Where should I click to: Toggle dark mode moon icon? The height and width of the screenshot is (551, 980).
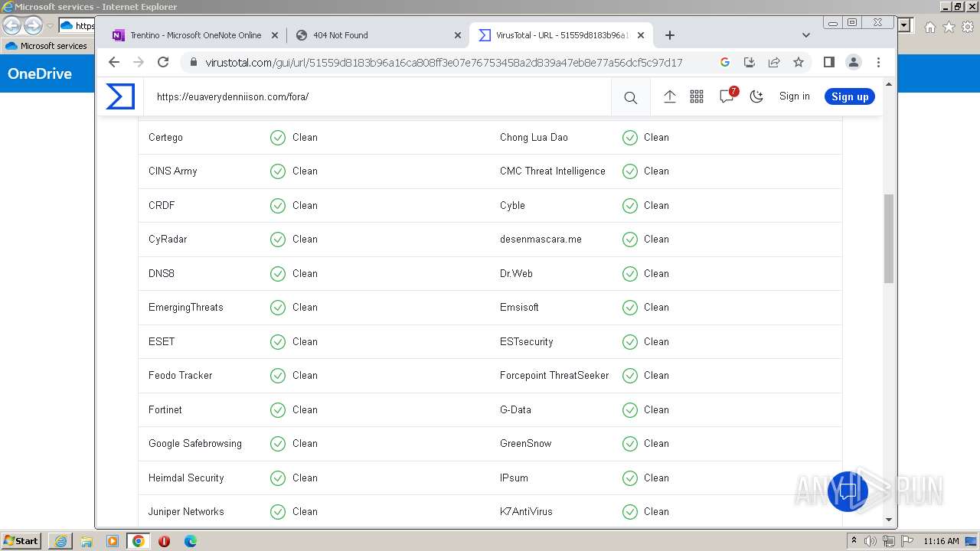click(x=756, y=96)
